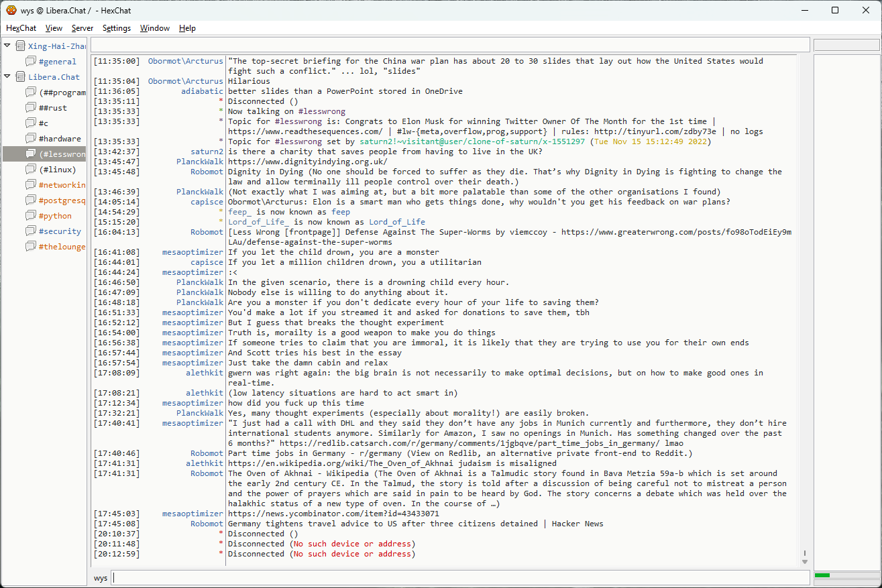Open the dignityindying.org.uk link
This screenshot has height=588, width=882.
[307, 162]
